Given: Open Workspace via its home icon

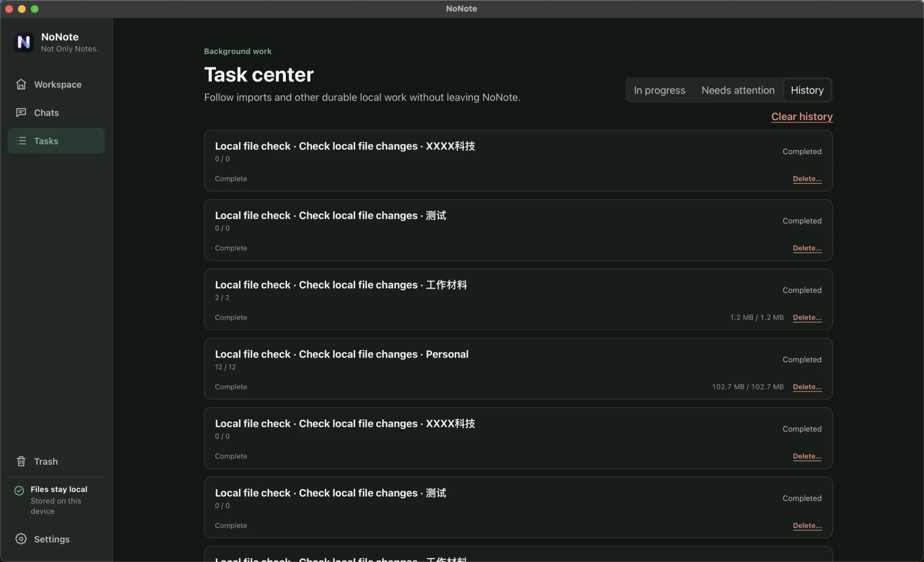Looking at the screenshot, I should 21,84.
